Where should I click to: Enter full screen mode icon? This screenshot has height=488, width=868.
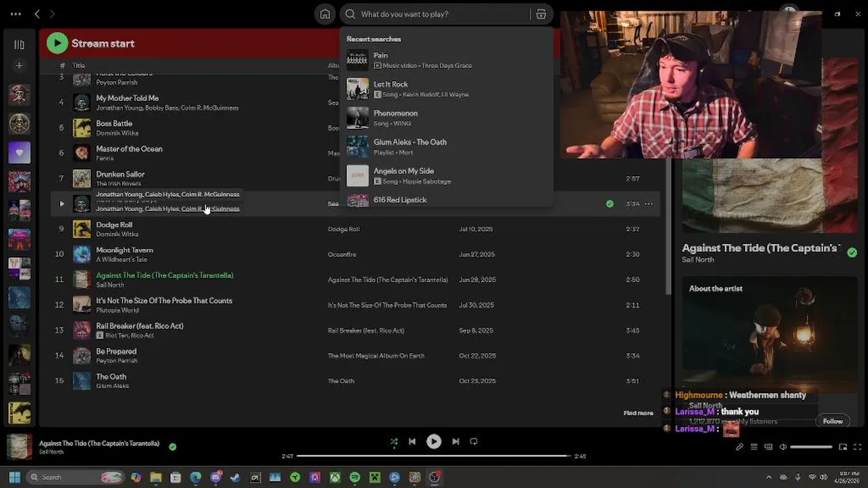tap(857, 447)
